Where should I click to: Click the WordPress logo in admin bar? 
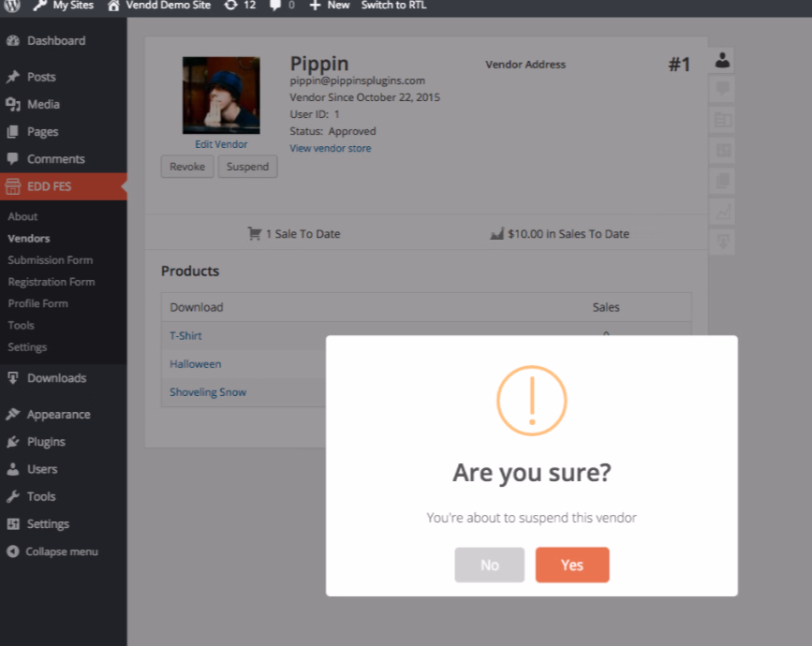pyautogui.click(x=11, y=6)
